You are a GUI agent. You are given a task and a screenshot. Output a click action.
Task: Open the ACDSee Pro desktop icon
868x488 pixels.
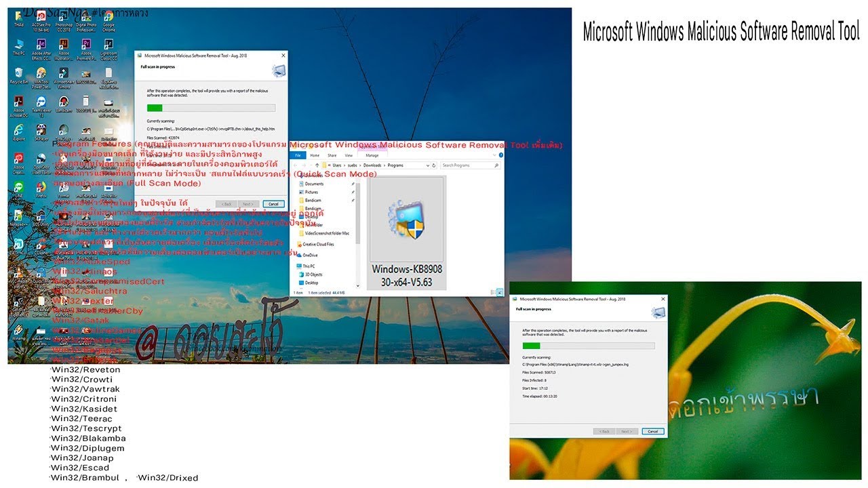(x=41, y=21)
